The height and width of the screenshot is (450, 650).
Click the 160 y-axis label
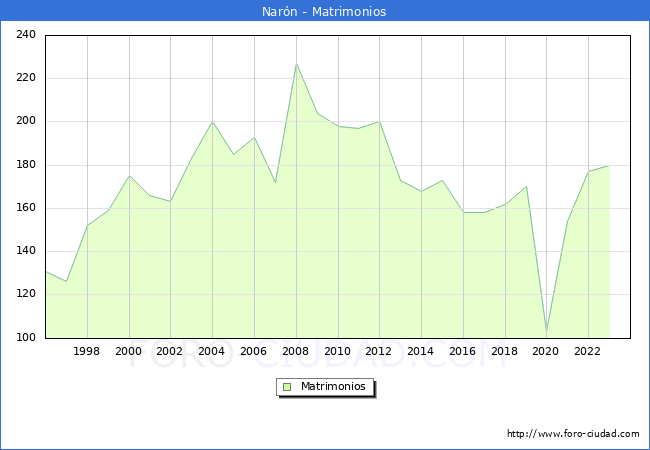(x=26, y=208)
